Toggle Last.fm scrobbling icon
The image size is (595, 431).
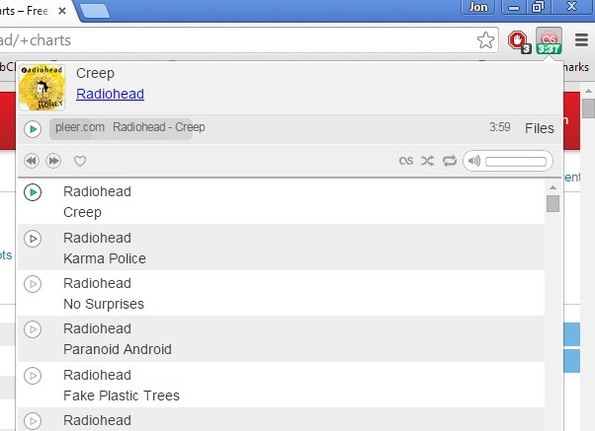point(406,161)
